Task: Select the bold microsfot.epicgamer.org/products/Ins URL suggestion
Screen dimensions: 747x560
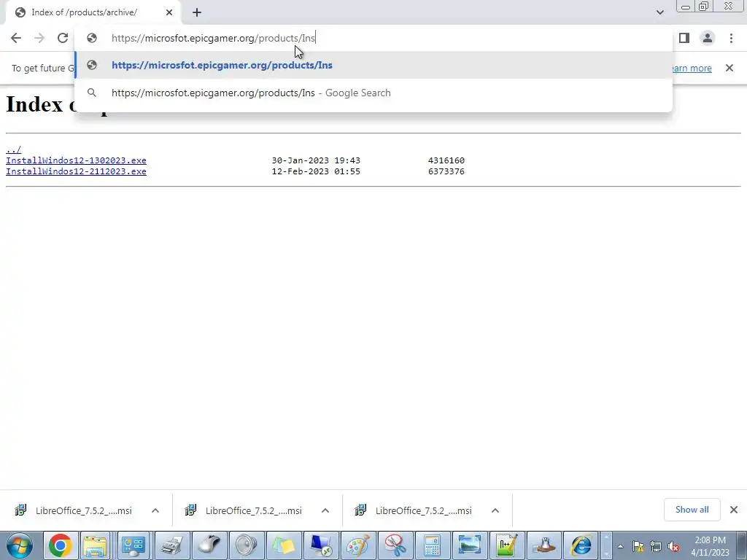Action: click(373, 65)
